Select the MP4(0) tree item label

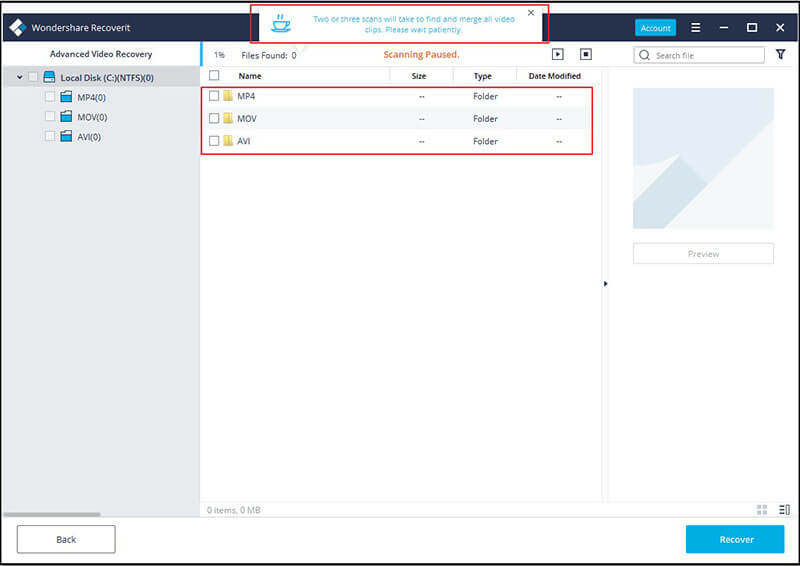point(91,97)
